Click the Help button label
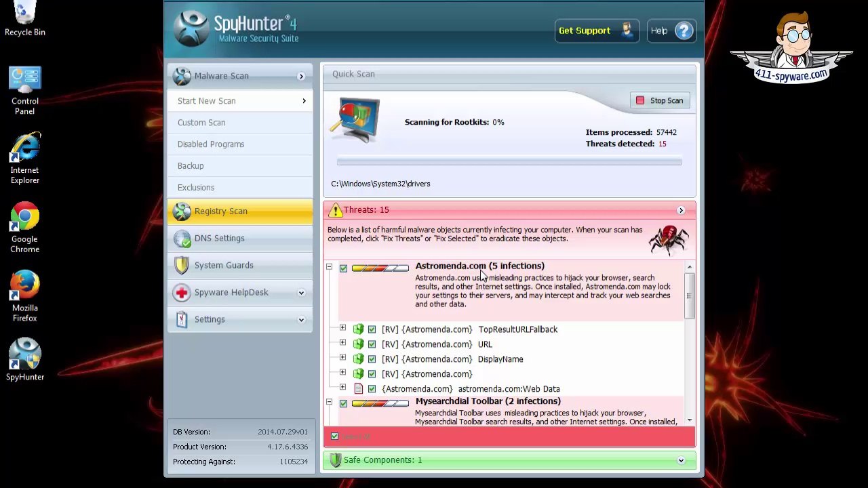868x488 pixels. (x=659, y=30)
